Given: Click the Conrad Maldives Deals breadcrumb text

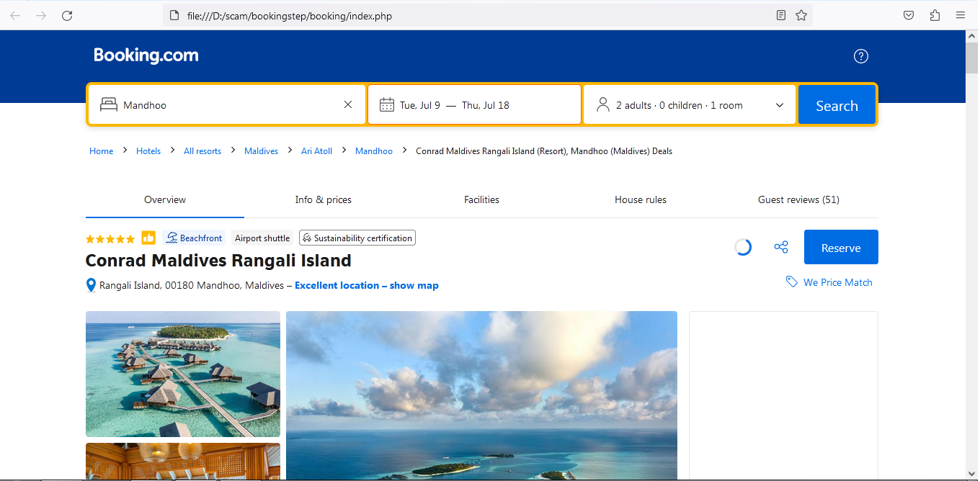Looking at the screenshot, I should [544, 151].
